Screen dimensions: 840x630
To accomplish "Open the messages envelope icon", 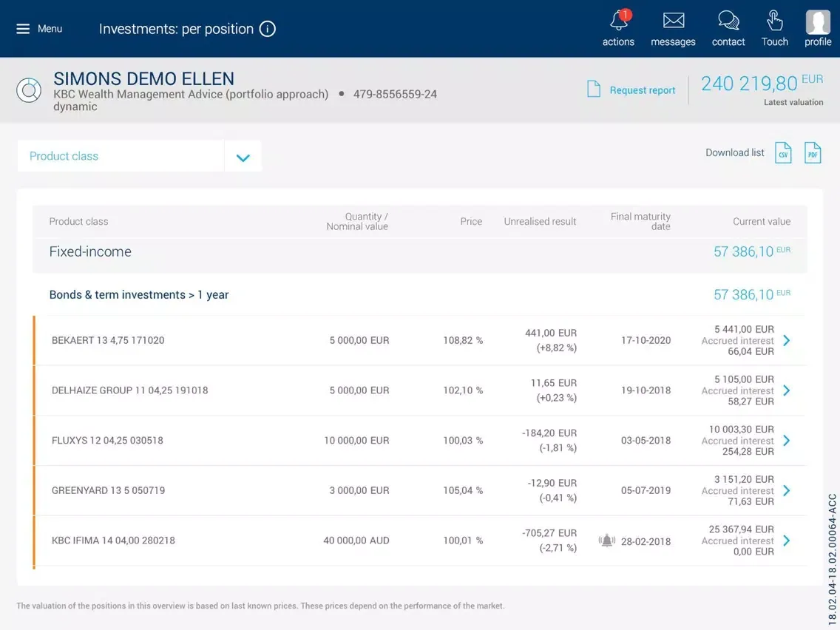I will tap(674, 21).
